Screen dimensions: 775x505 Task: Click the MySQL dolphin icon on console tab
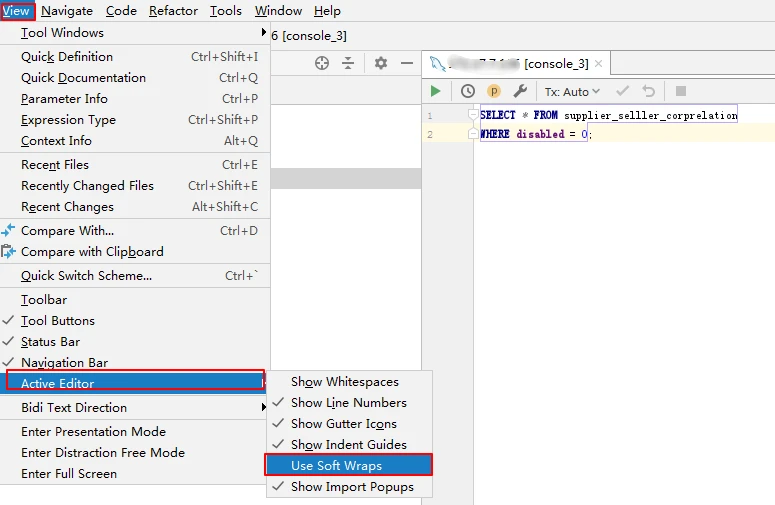[437, 64]
